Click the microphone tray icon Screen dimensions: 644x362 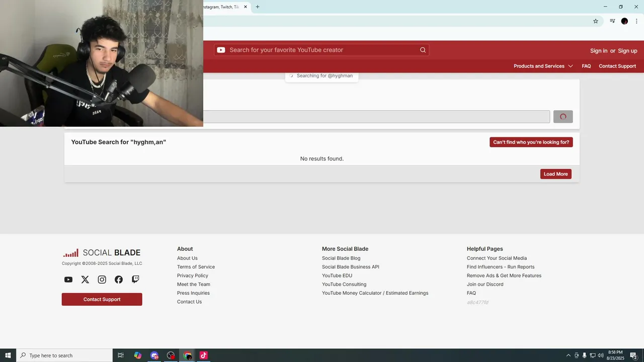[585, 355]
